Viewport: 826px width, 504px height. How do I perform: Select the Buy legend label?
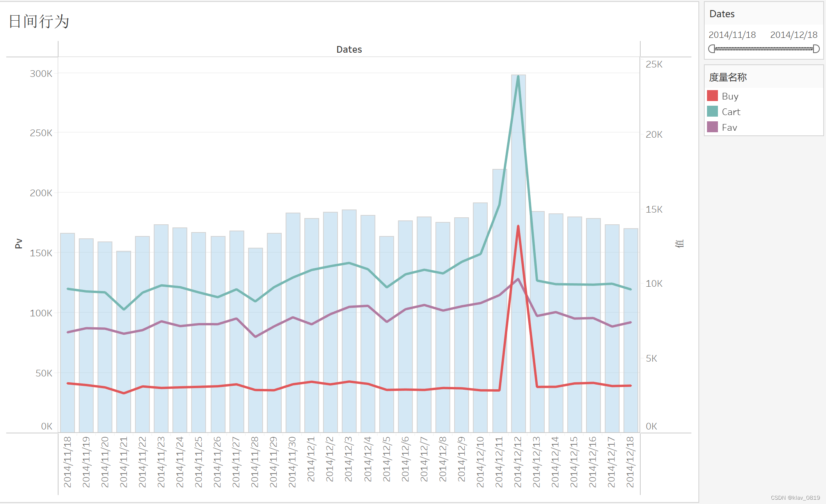pyautogui.click(x=730, y=96)
